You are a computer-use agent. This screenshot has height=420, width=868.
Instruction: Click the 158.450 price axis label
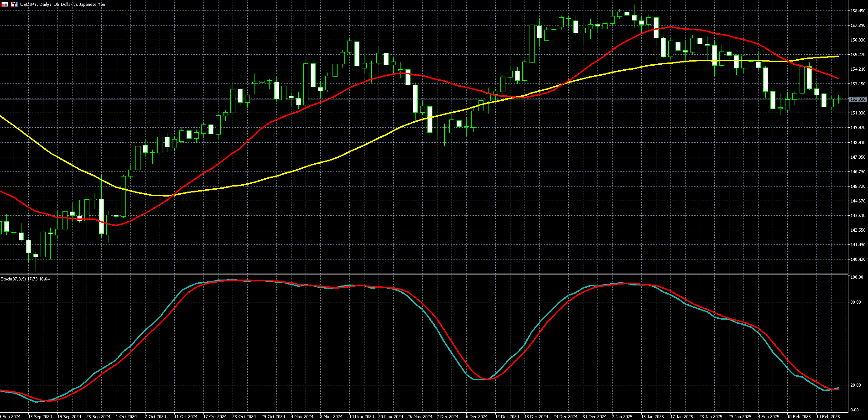[858, 11]
